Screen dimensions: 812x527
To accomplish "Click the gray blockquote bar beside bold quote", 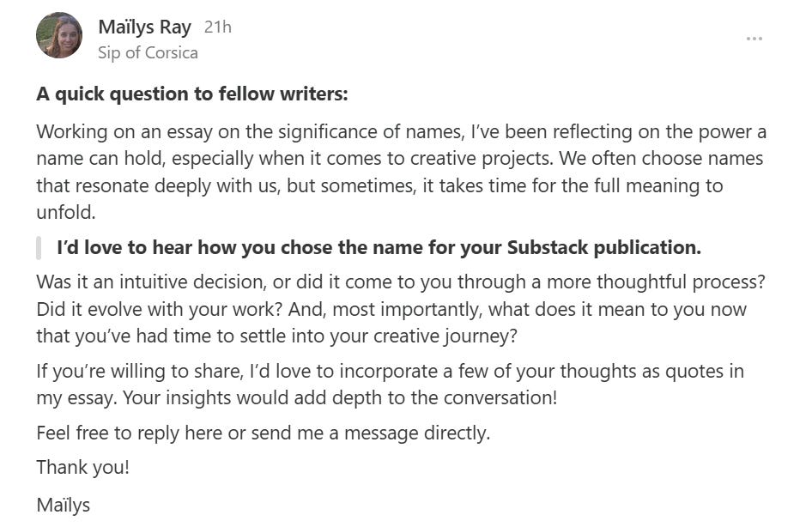I will [x=39, y=247].
